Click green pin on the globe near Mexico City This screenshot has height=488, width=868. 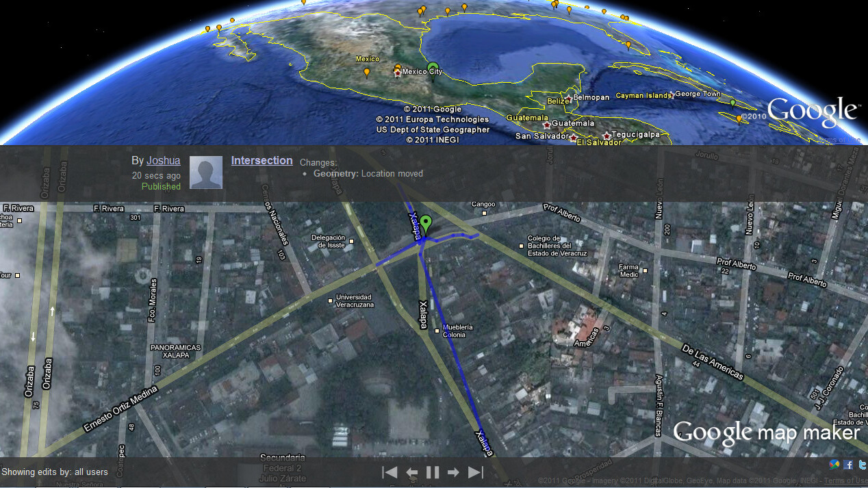click(x=433, y=68)
